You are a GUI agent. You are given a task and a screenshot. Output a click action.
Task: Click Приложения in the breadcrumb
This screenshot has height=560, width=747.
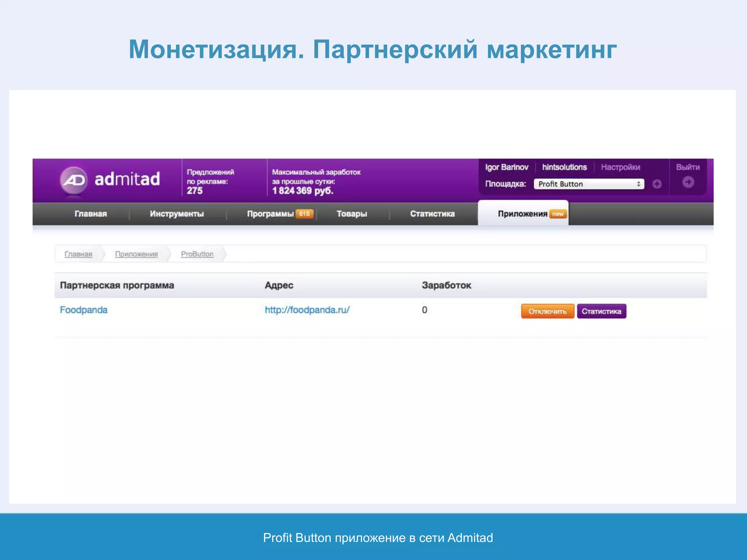(x=136, y=254)
